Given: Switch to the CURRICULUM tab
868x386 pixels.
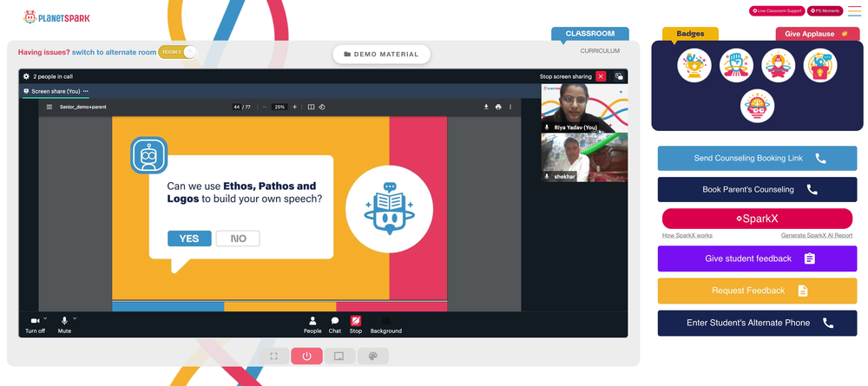Looking at the screenshot, I should pos(600,51).
